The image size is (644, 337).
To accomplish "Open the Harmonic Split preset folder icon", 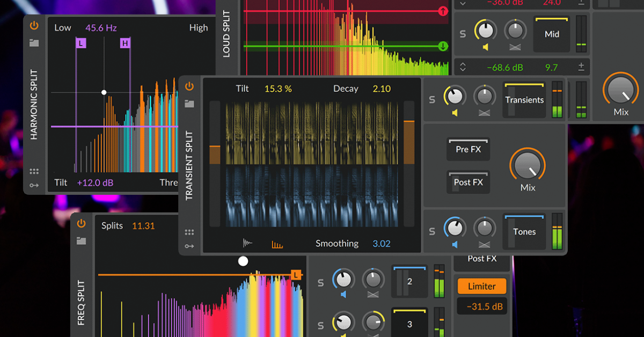I will point(34,43).
